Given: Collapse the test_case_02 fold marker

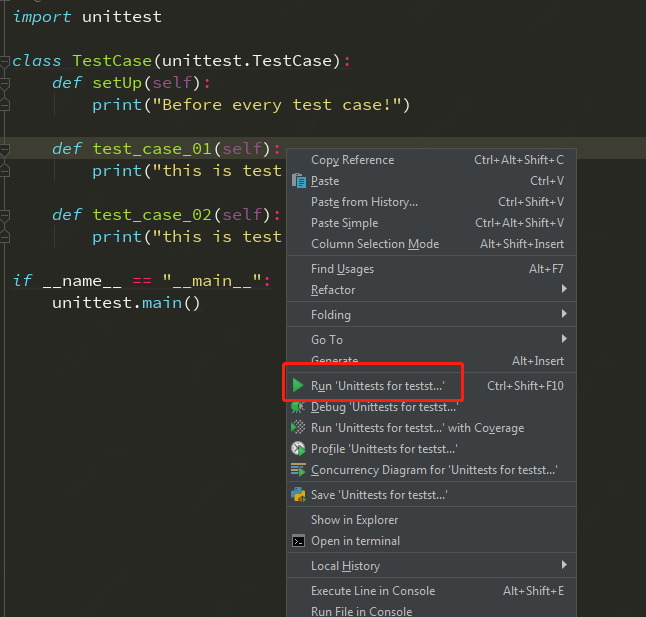Looking at the screenshot, I should (x=5, y=216).
